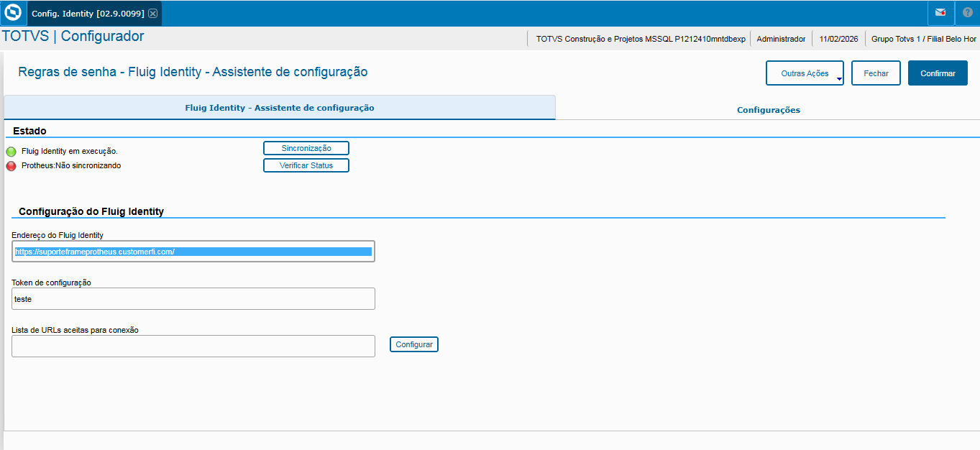
Task: Close the Config. Identity tab
Action: tap(153, 14)
